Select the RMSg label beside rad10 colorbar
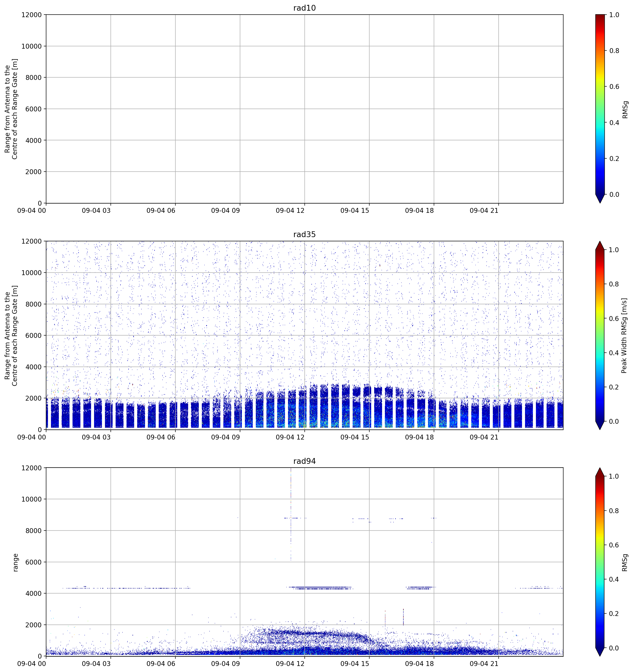The height and width of the screenshot is (672, 633). [625, 109]
